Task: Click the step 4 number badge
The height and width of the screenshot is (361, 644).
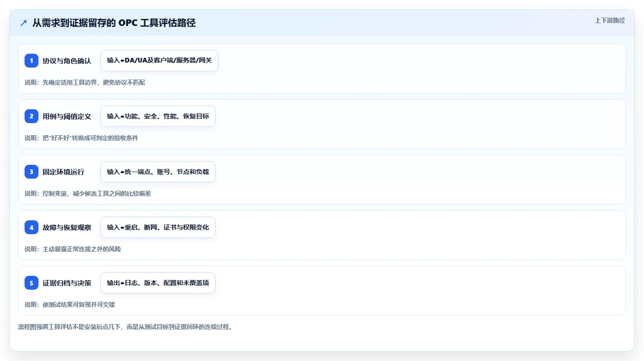Action: (x=32, y=227)
